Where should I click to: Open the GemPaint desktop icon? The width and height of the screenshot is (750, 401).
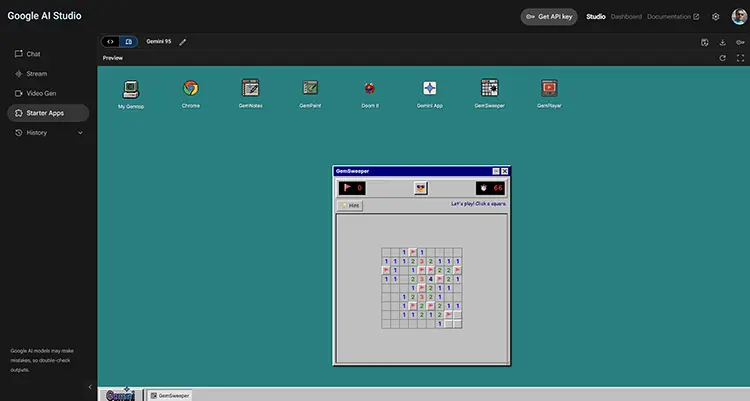[x=310, y=93]
